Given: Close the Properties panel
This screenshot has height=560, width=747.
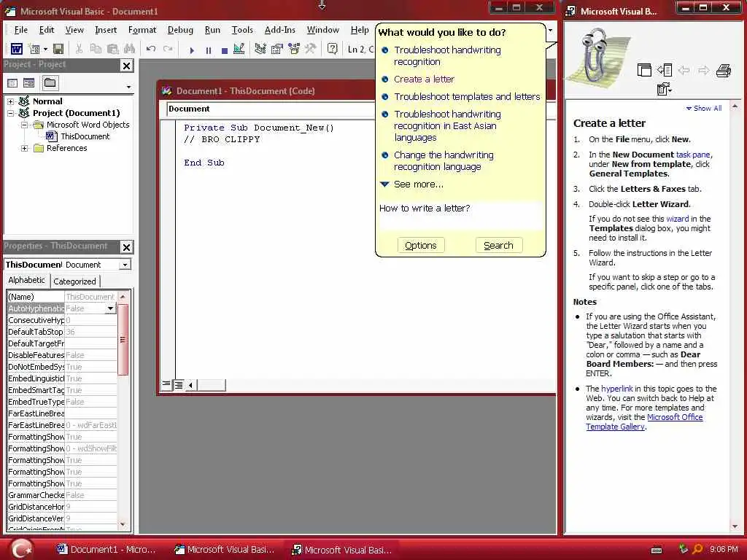Looking at the screenshot, I should pos(126,247).
